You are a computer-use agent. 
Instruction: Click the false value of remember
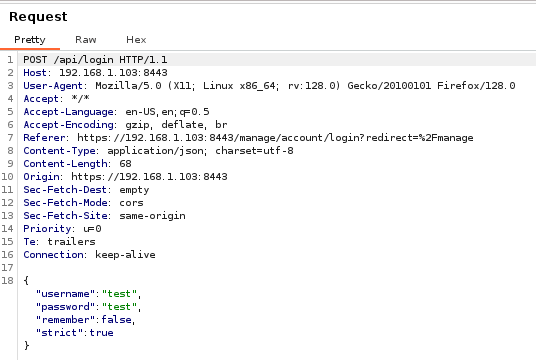click(x=116, y=320)
